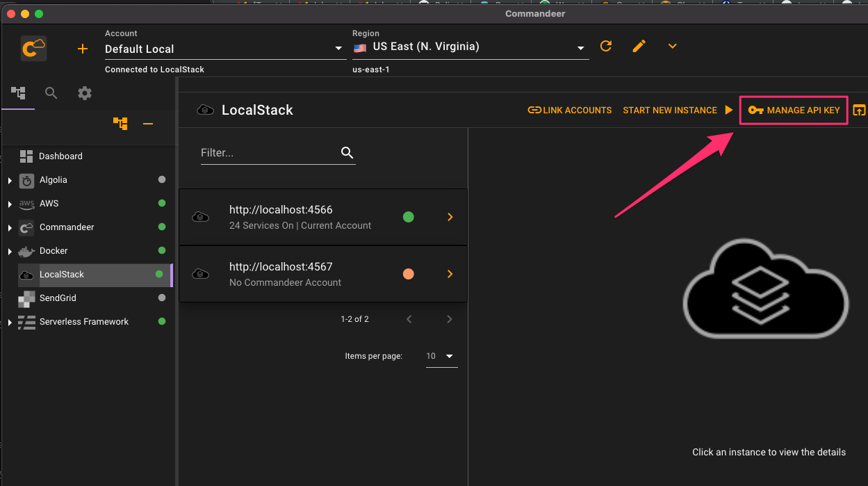Open the settings gear sidebar tab

point(85,92)
